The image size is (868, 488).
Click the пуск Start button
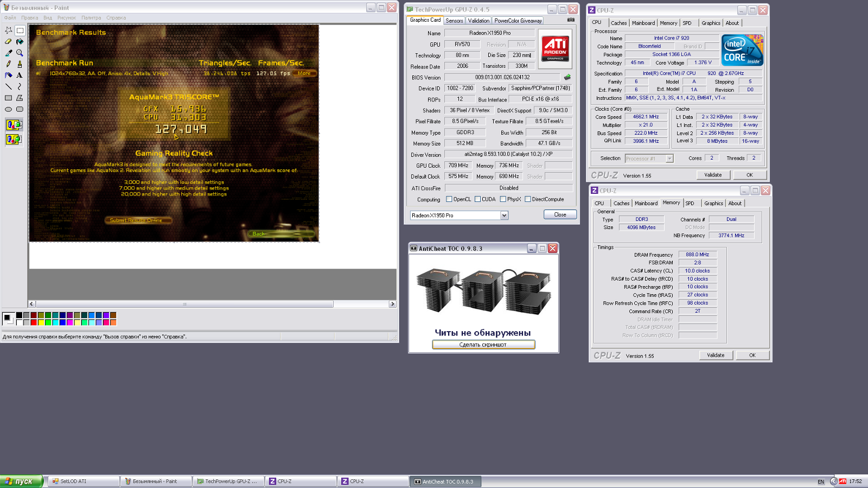click(x=22, y=481)
